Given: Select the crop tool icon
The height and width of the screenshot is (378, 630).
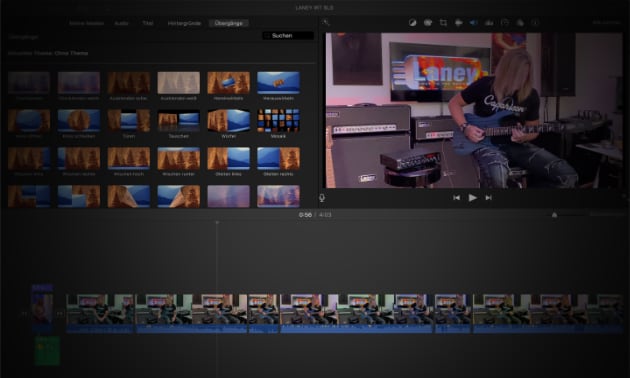Looking at the screenshot, I should click(443, 23).
